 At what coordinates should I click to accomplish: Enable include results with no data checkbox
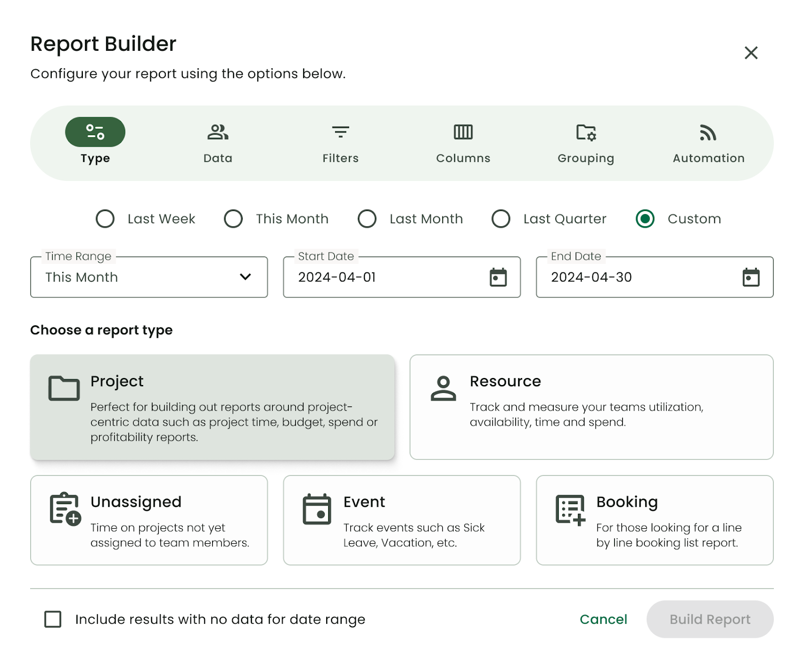tap(53, 619)
